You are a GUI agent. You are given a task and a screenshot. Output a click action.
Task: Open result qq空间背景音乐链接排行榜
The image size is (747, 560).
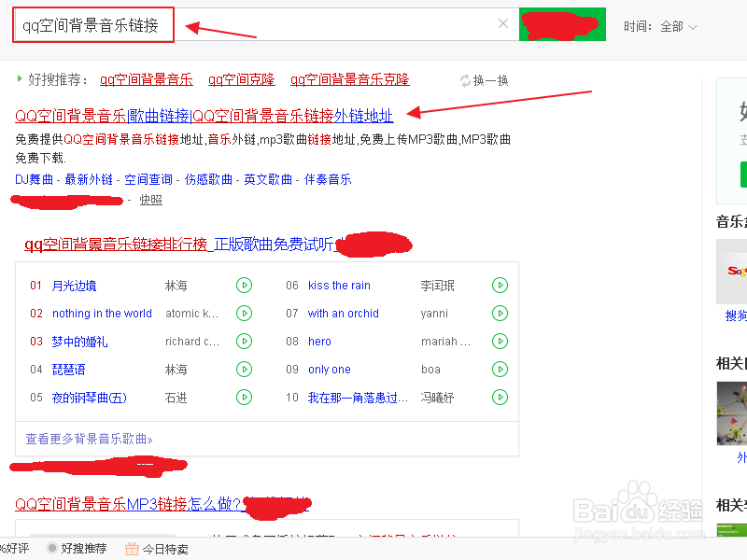(x=178, y=245)
